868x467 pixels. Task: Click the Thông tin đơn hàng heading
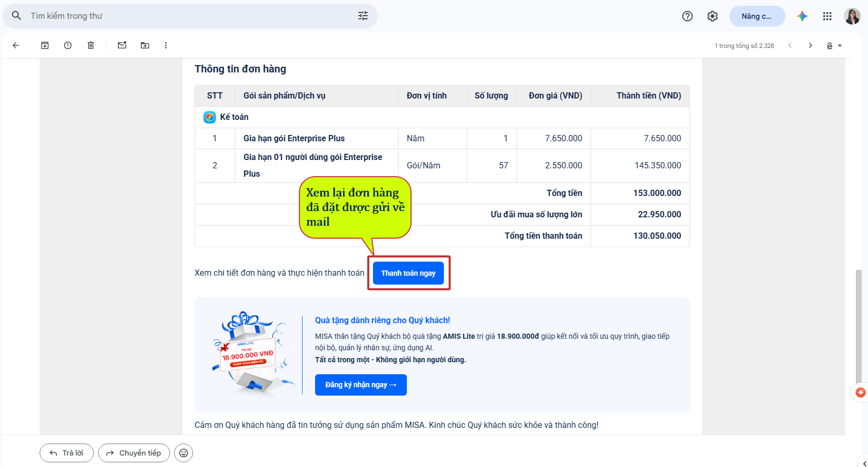[x=240, y=69]
